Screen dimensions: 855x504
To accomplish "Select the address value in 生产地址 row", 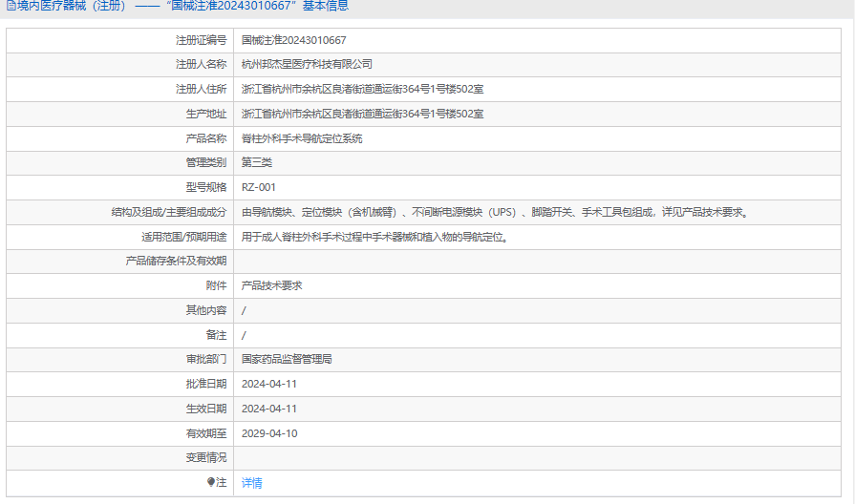I will pos(363,114).
